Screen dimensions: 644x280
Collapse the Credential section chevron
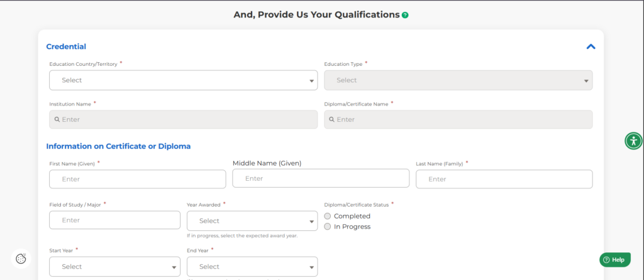point(591,46)
